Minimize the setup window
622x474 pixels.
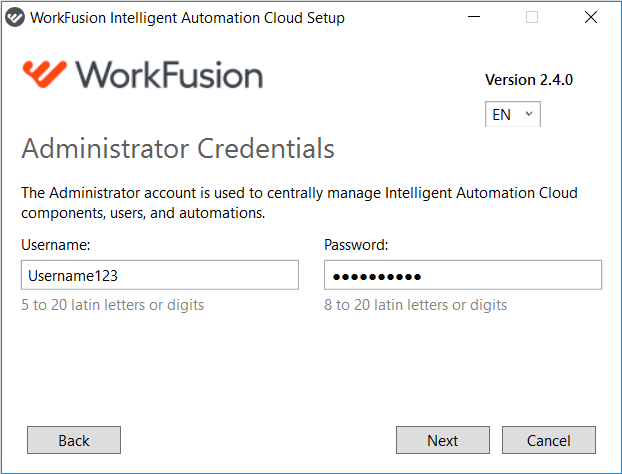click(x=474, y=17)
